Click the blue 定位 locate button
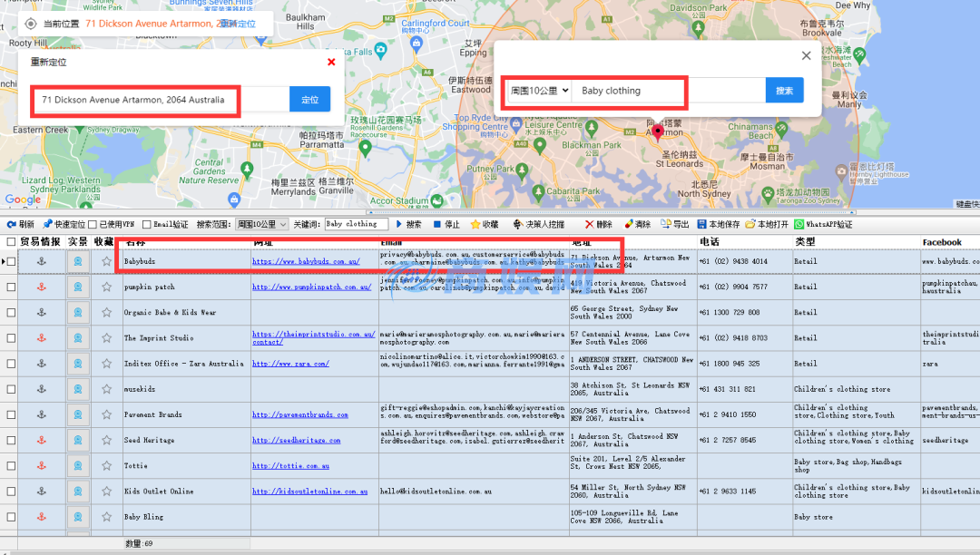This screenshot has height=555, width=980. tap(309, 100)
